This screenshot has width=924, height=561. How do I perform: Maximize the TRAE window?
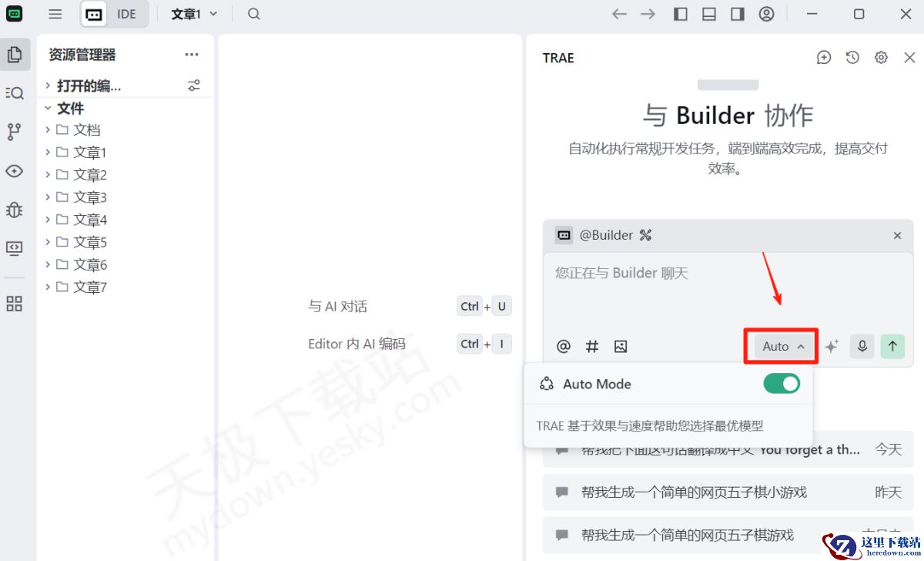tap(859, 14)
